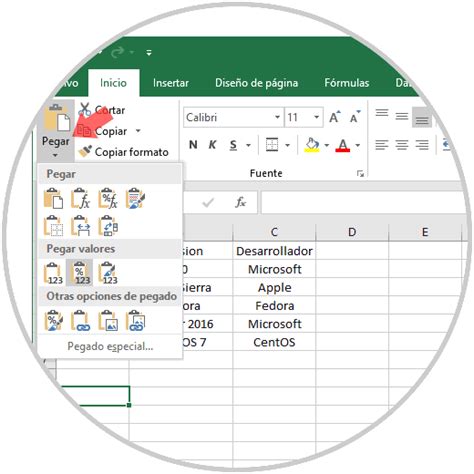Choose Paste as Picture icon
This screenshot has width=474, height=474.
108,321
